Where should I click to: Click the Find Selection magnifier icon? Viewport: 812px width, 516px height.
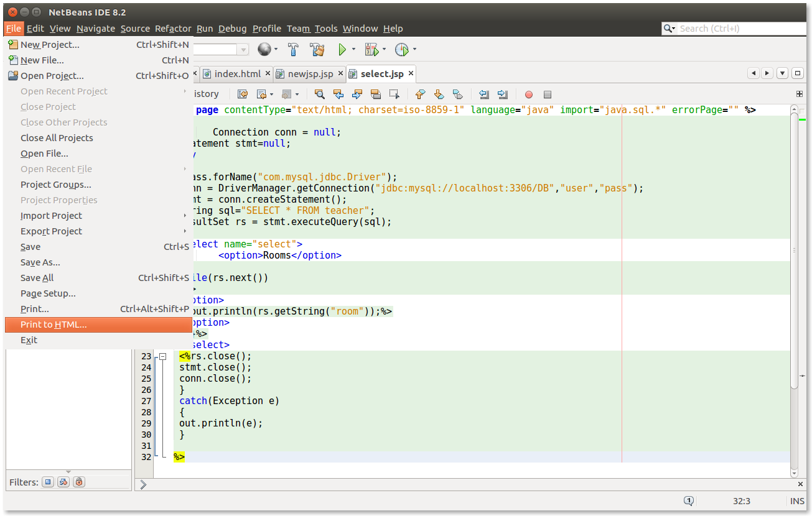(x=319, y=94)
